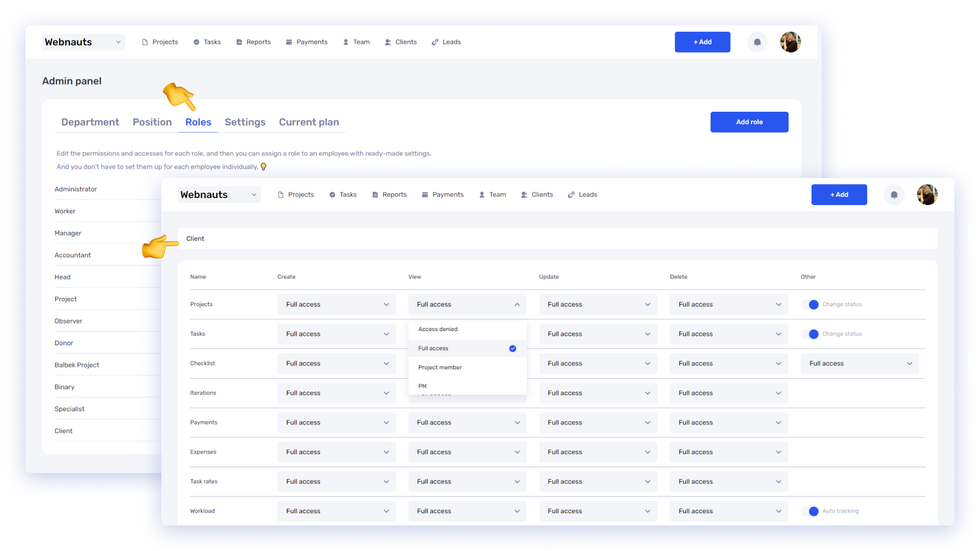Open the Tasks Update access dropdown
This screenshot has height=551, width=980.
tap(598, 334)
